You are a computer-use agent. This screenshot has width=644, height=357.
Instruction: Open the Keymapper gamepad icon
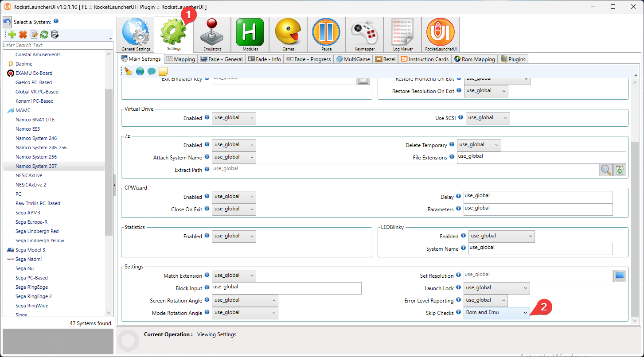coord(365,35)
